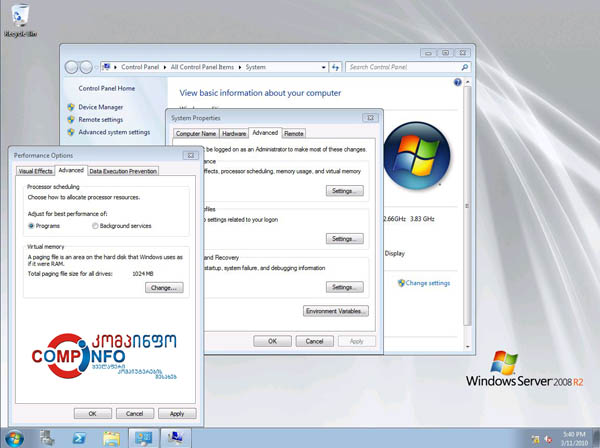This screenshot has width=600, height=448.
Task: Click OK in Performance Options
Action: (93, 414)
